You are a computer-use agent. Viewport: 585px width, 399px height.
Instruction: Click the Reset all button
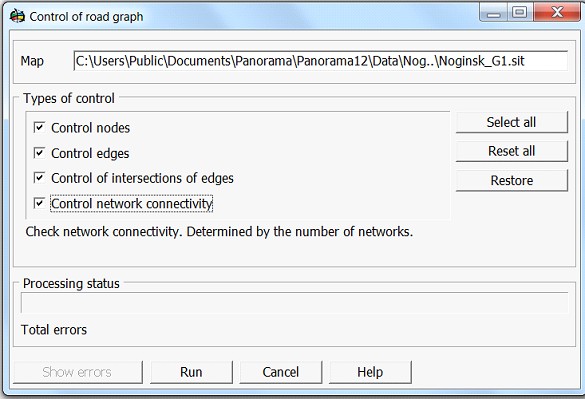[512, 151]
